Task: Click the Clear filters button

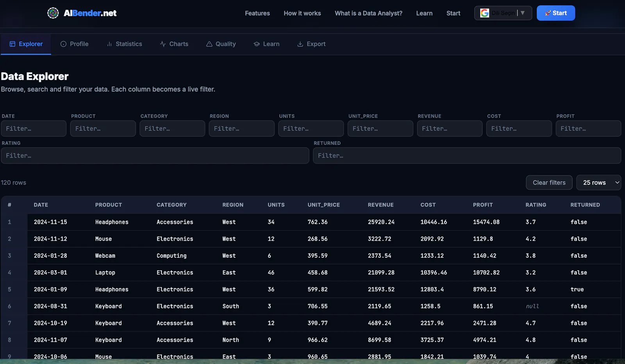Action: pos(549,182)
